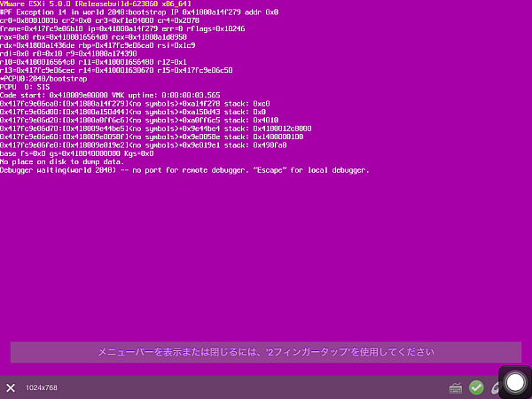Close the remote console with the X
This screenshot has height=399, width=532.
pyautogui.click(x=11, y=387)
